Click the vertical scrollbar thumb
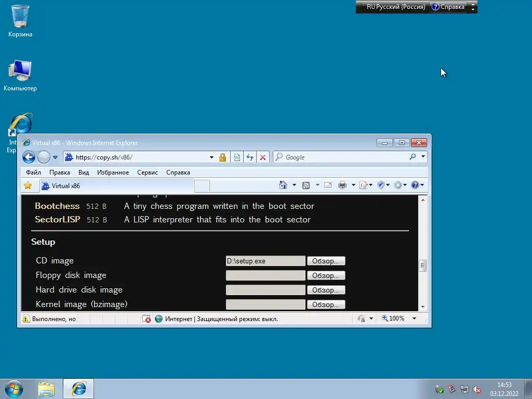This screenshot has height=399, width=532. (x=423, y=265)
